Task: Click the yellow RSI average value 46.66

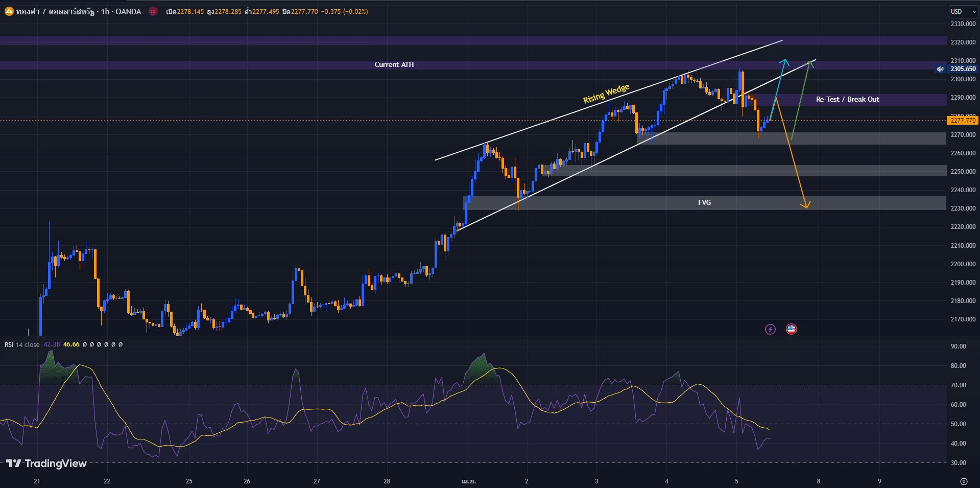Action: click(71, 344)
